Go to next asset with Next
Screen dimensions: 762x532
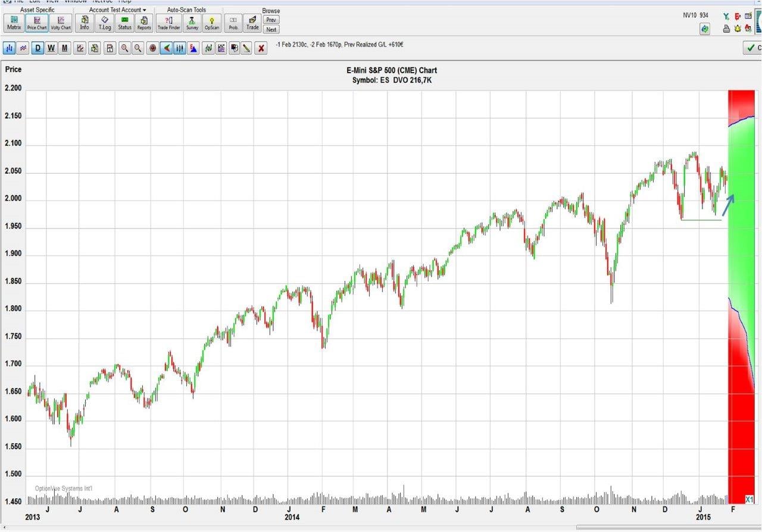point(271,29)
